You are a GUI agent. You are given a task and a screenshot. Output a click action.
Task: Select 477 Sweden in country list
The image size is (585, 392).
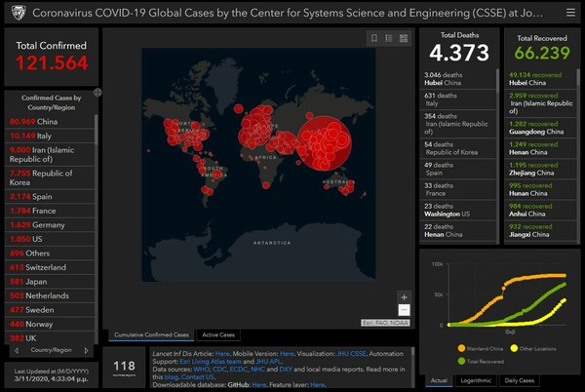point(50,310)
